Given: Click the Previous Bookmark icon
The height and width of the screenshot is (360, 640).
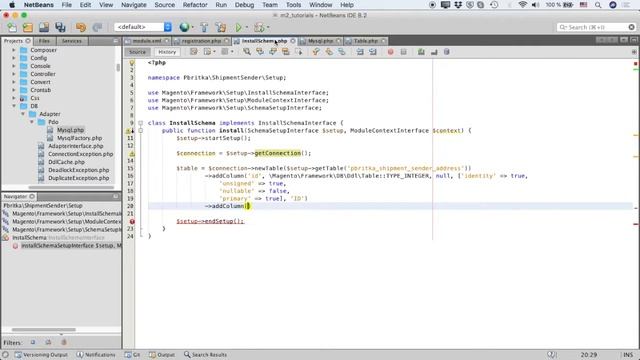Looking at the screenshot, I should click(316, 52).
